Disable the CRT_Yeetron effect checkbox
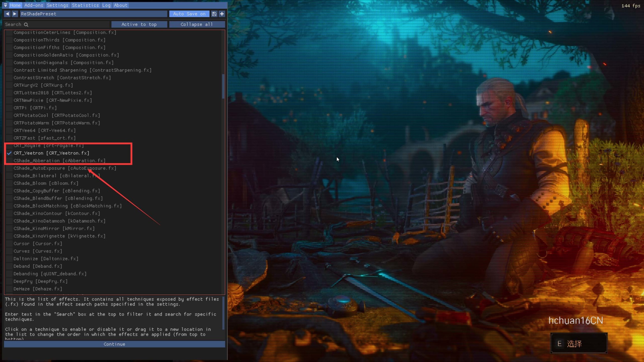Image resolution: width=644 pixels, height=362 pixels. [x=9, y=153]
